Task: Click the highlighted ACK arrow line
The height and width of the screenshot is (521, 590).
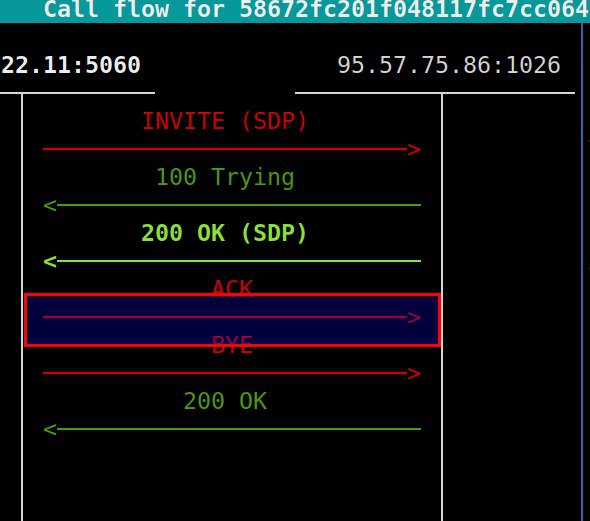Action: pyautogui.click(x=232, y=317)
